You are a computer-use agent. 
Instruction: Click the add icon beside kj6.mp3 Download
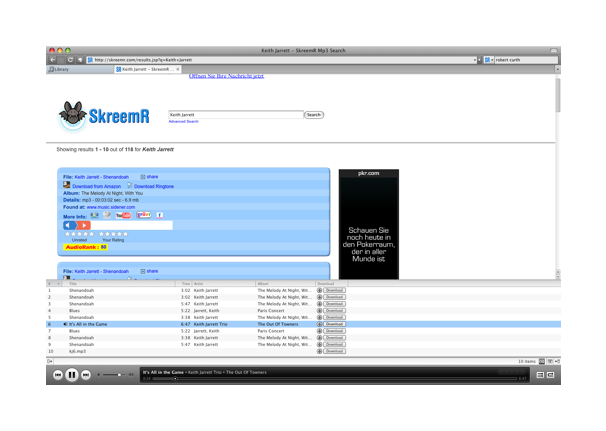[x=319, y=351]
